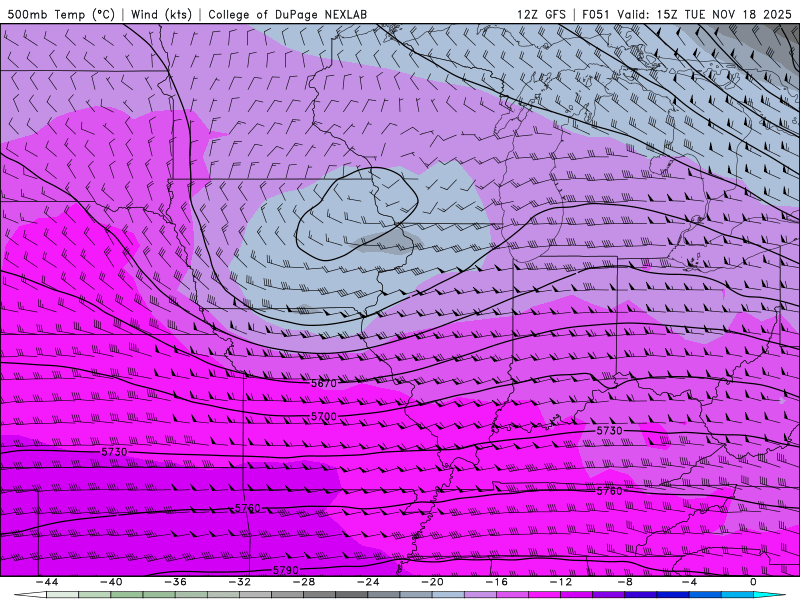Click 'Valid: 15Z TUE NOV 18 2025' text
The image size is (800, 600).
click(705, 14)
